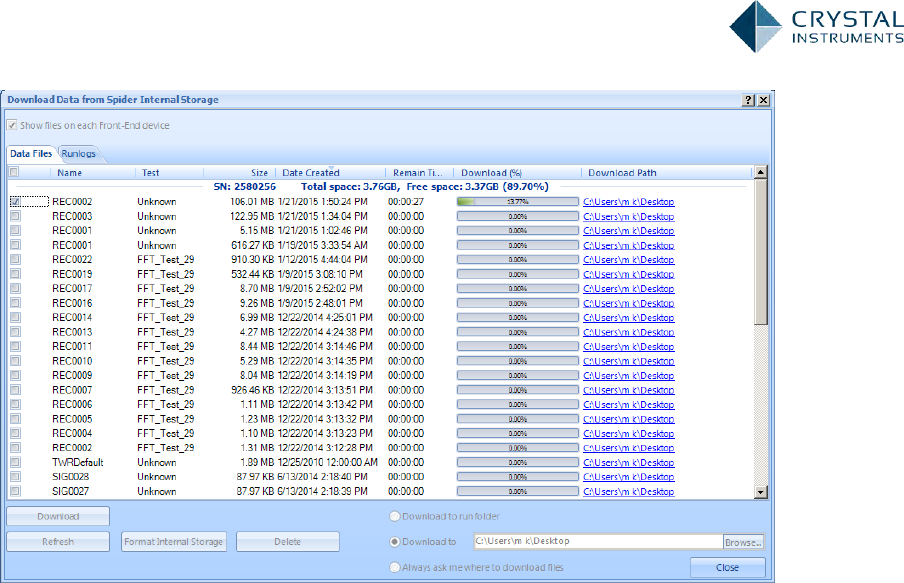Click the help question mark button
Image resolution: width=904 pixels, height=583 pixels.
(x=748, y=100)
